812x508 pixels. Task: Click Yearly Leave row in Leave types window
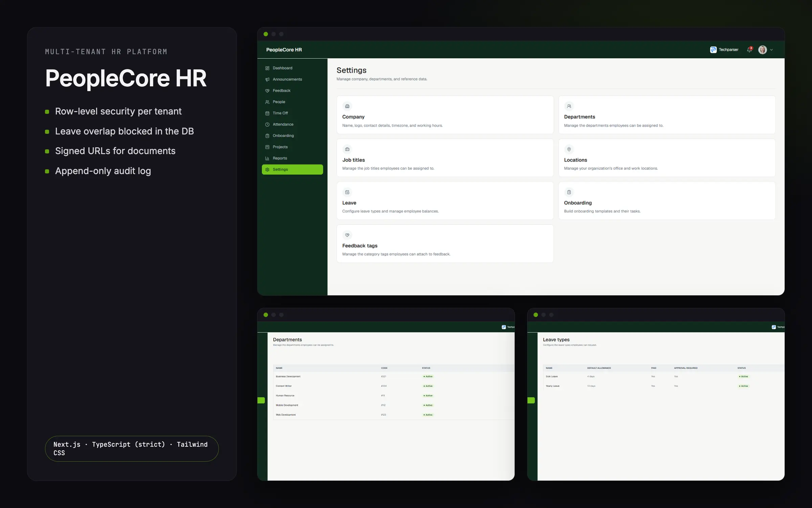pyautogui.click(x=664, y=386)
